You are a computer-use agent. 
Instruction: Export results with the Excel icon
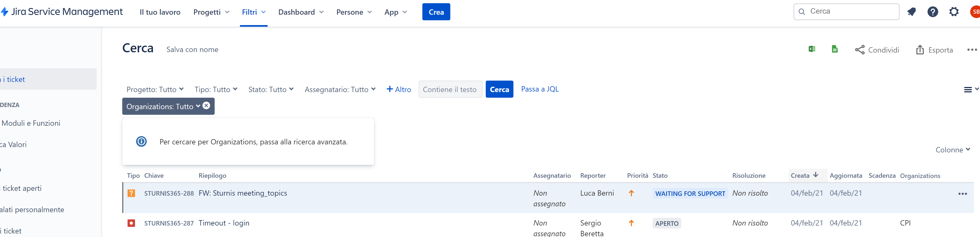pos(812,49)
